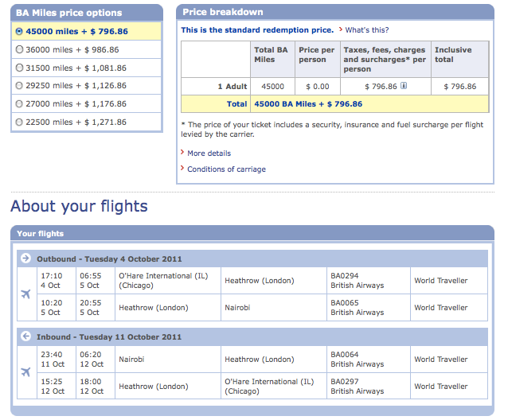Pick the 27000 miles + $1,176.86 option
The width and height of the screenshot is (508, 420).
pyautogui.click(x=19, y=104)
